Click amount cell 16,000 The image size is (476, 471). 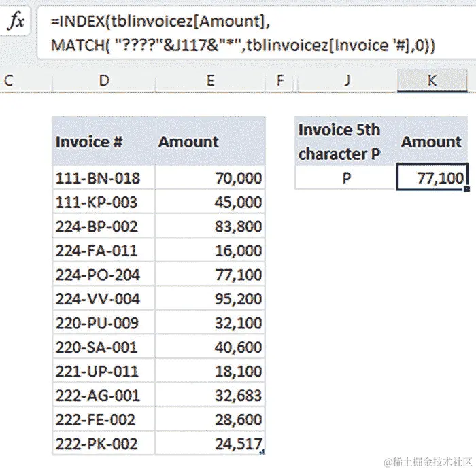pyautogui.click(x=210, y=250)
